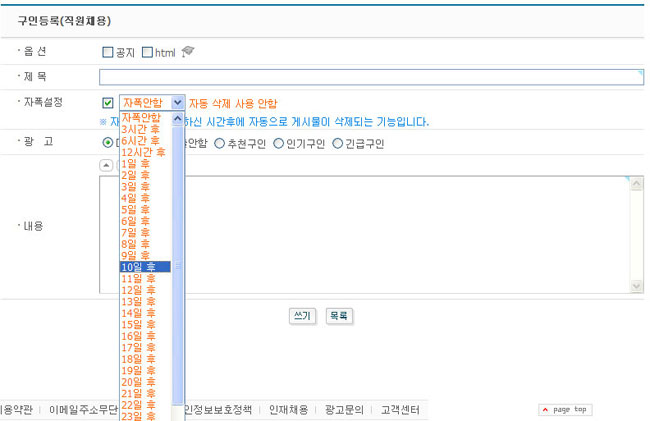The height and width of the screenshot is (421, 650).
Task: Jump to page top link
Action: pos(565,410)
